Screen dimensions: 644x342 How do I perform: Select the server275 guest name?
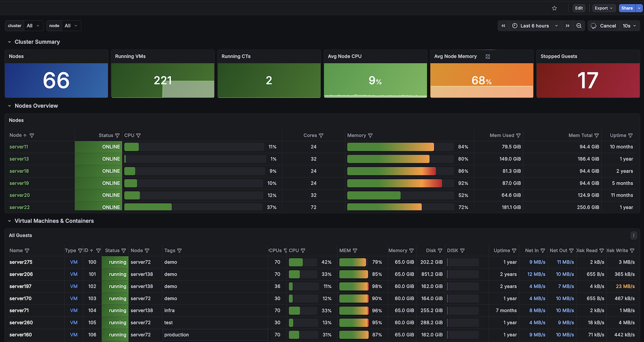tap(21, 262)
